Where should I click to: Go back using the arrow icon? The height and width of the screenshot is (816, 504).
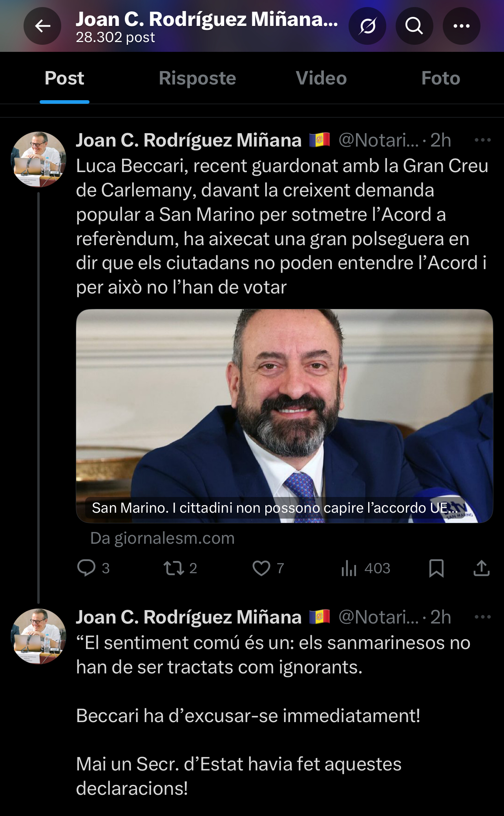pyautogui.click(x=42, y=26)
